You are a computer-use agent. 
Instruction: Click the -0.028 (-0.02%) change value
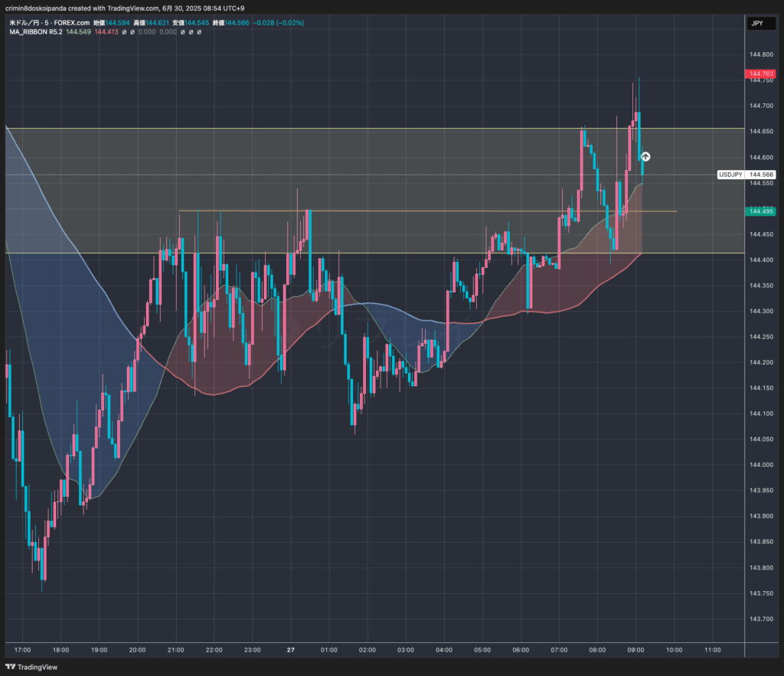tap(278, 22)
